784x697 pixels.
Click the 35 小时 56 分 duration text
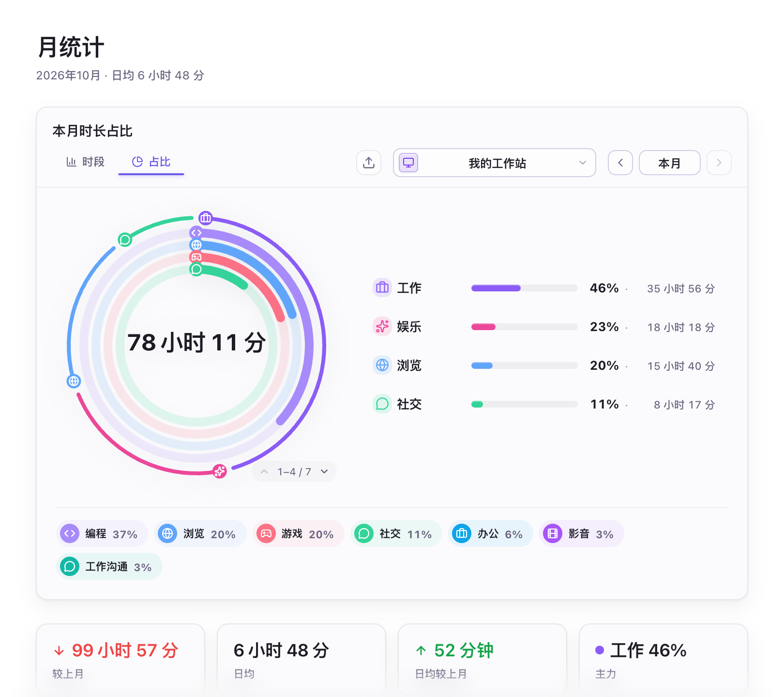681,288
